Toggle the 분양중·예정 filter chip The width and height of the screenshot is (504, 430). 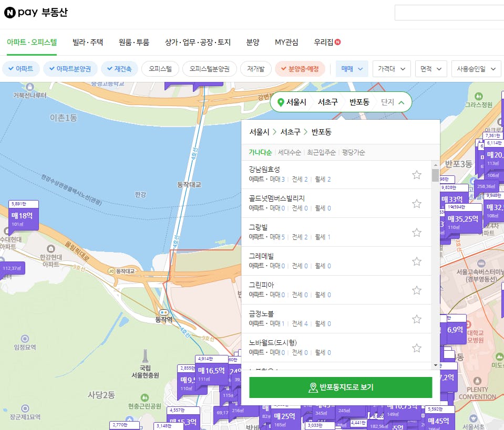(300, 69)
